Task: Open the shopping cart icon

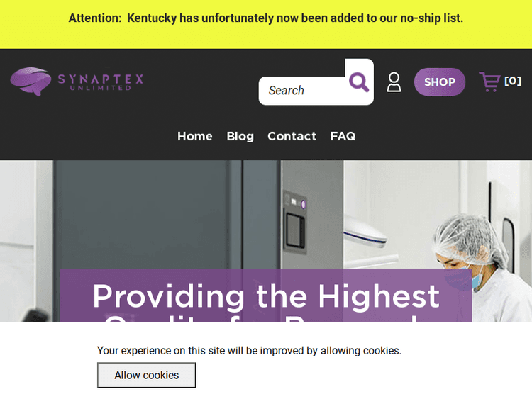Action: pyautogui.click(x=489, y=82)
